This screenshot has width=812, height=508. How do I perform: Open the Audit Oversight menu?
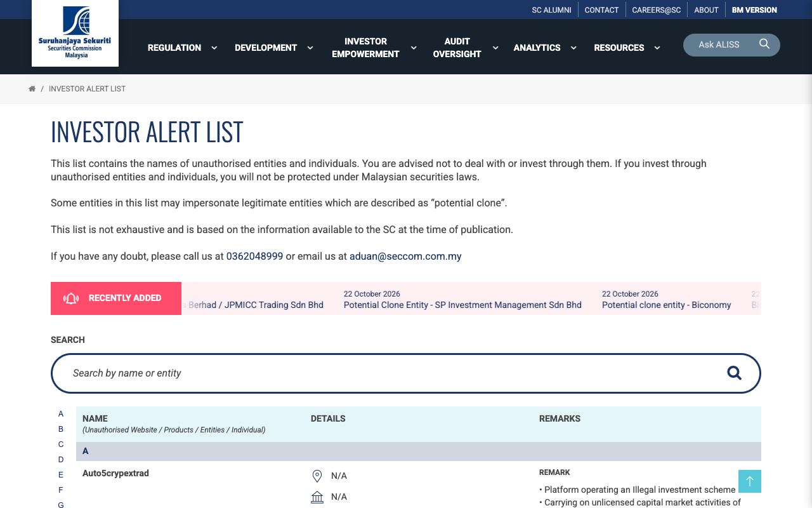point(457,48)
